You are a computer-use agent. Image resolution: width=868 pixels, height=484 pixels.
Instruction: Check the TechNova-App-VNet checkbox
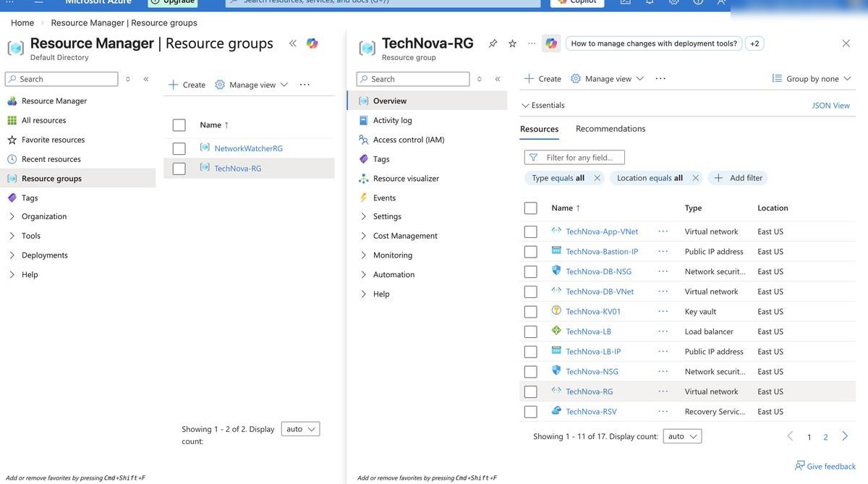531,232
